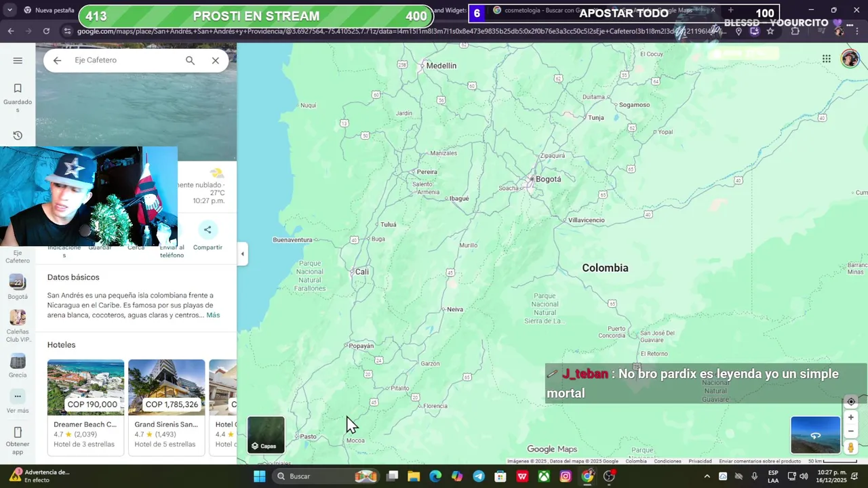Screen dimensions: 868x488
Task: Click the Ibagué map label
Action: pyautogui.click(x=459, y=199)
